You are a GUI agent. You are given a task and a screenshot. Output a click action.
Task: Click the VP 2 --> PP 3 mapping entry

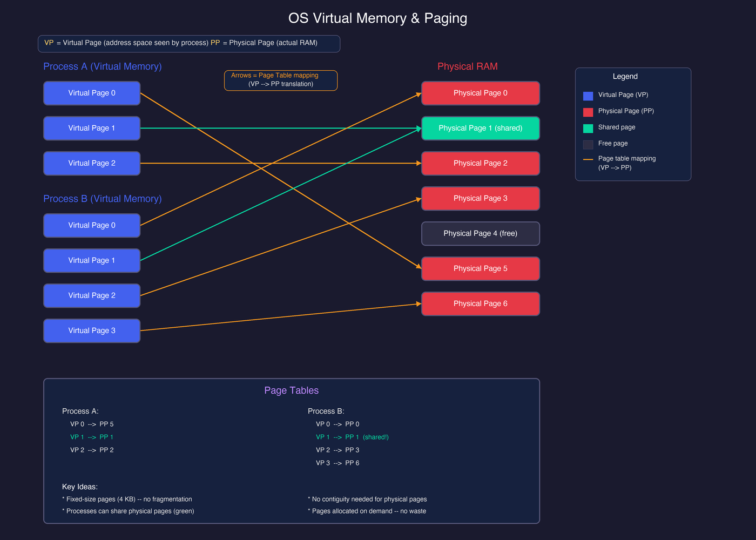(337, 450)
